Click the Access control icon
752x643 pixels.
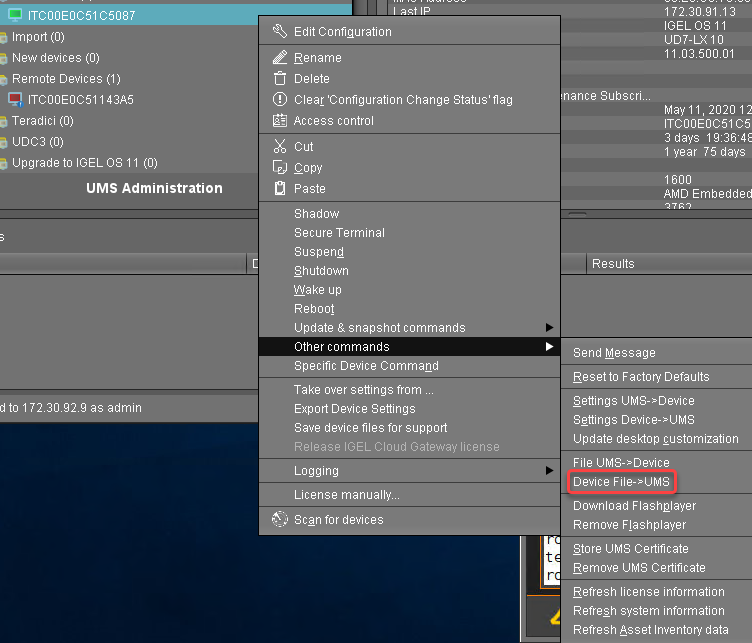pyautogui.click(x=279, y=121)
